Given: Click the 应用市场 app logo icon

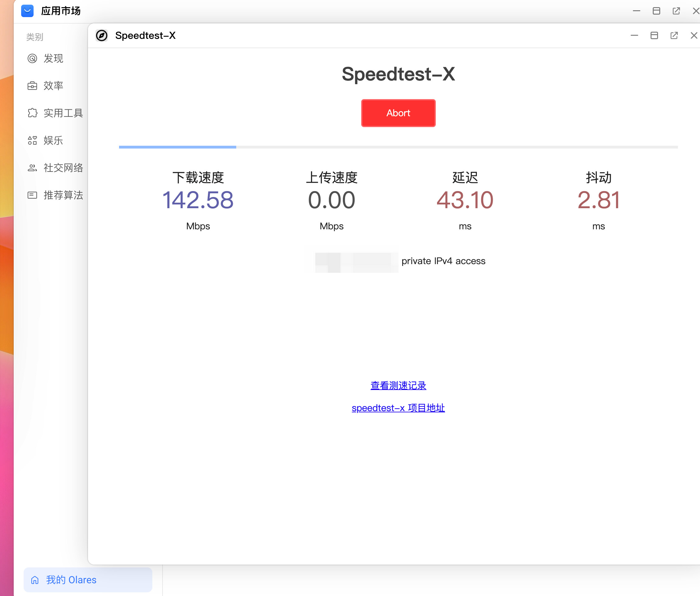Looking at the screenshot, I should pyautogui.click(x=27, y=11).
